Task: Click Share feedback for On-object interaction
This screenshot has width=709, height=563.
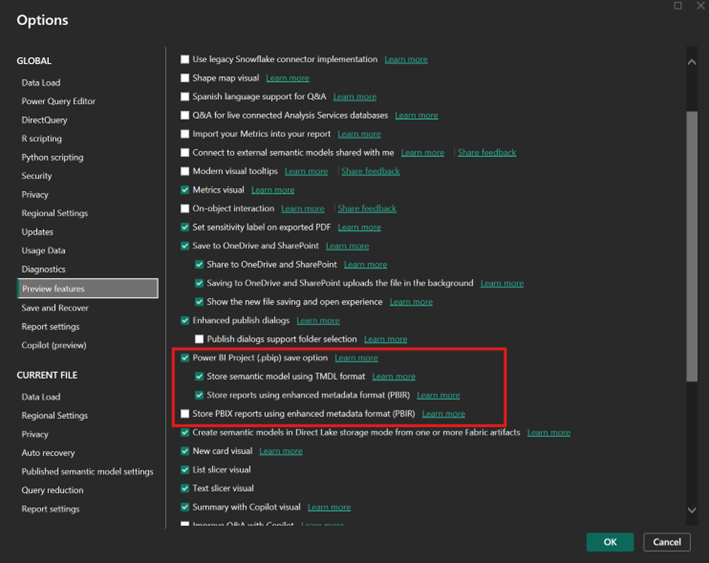Action: [x=366, y=209]
